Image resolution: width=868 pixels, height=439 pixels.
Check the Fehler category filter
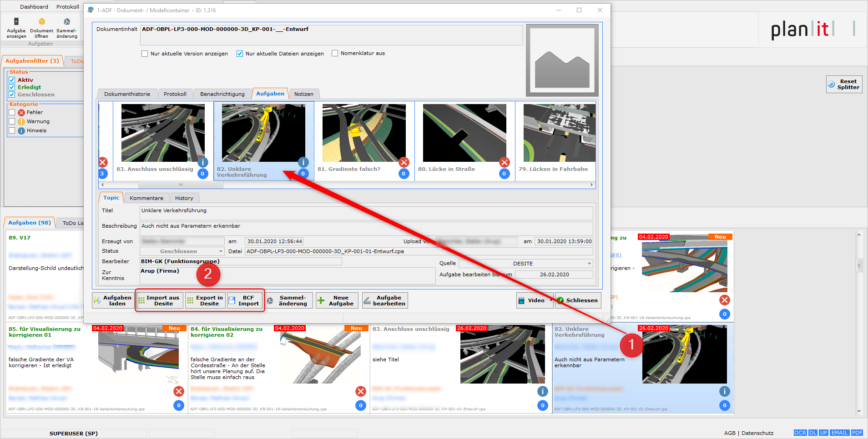click(x=12, y=112)
